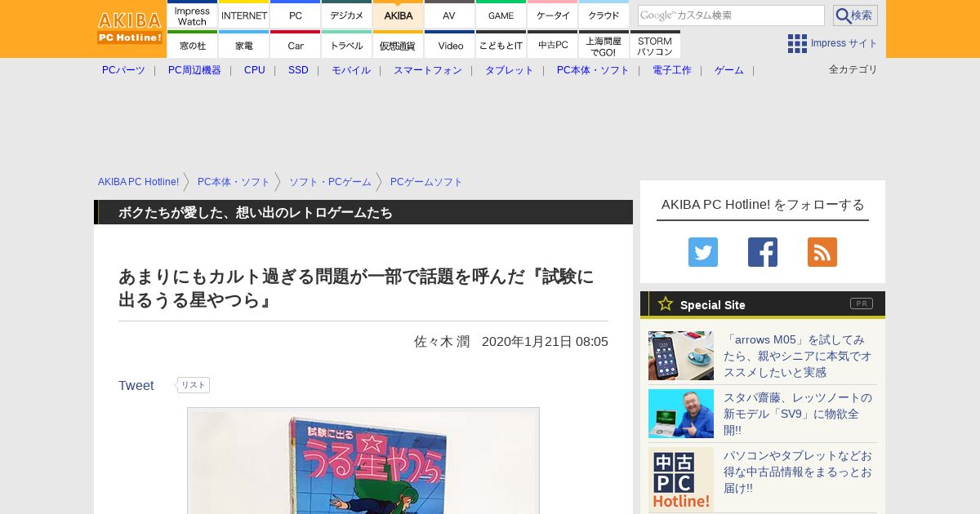Open the レッツノート SV9 thumbnail
Screen dimensions: 980x514
(x=681, y=414)
